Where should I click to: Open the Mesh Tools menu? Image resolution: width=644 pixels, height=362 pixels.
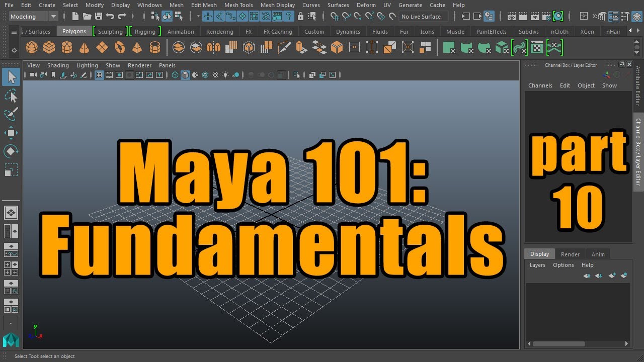pos(238,5)
